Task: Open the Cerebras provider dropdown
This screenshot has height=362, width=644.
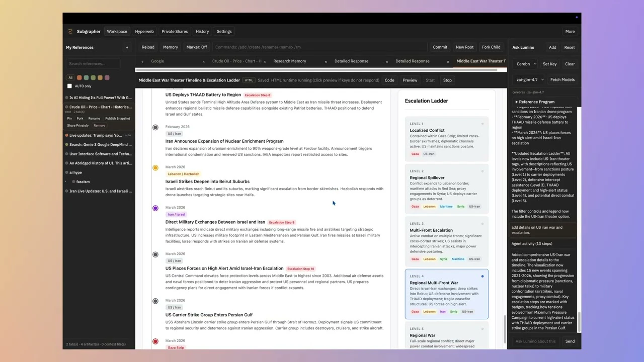Action: tap(525, 64)
